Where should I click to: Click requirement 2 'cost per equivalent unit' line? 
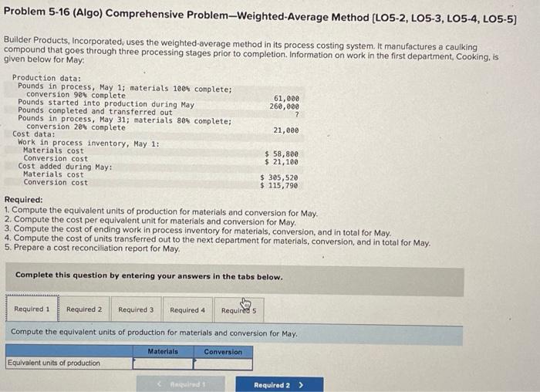pos(150,221)
